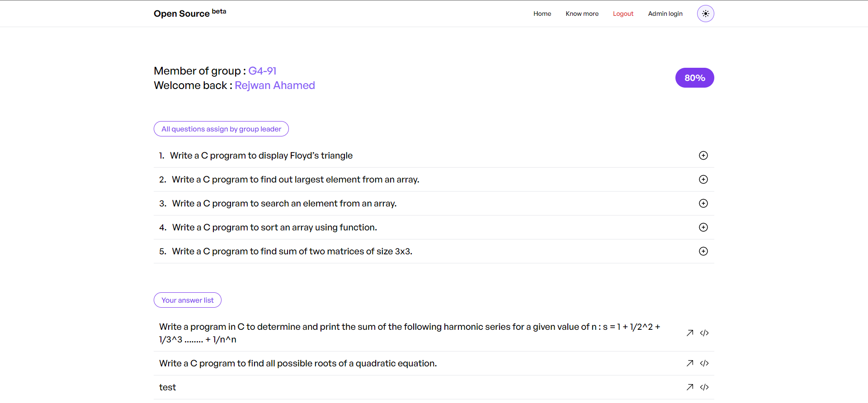View code for quadratic equation answer

tap(704, 363)
